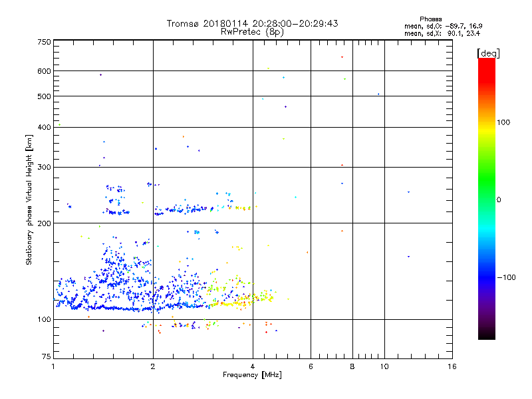Click the x-axis tick label '10'
This screenshot has height=399, width=532.
[x=384, y=366]
